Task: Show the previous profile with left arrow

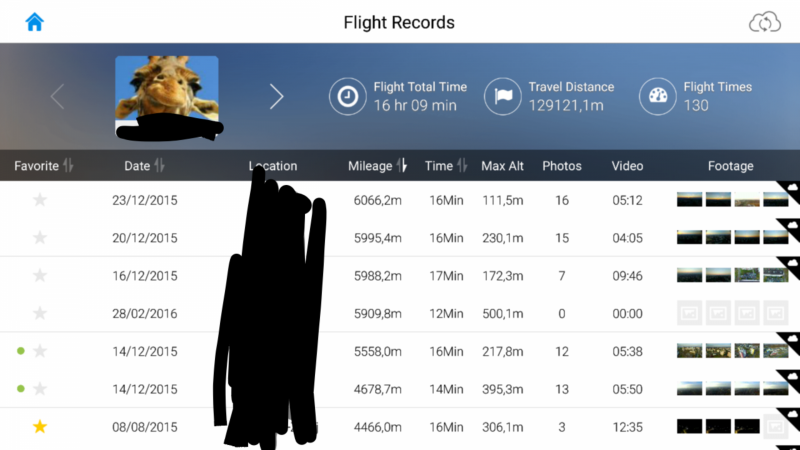Action: click(x=57, y=96)
